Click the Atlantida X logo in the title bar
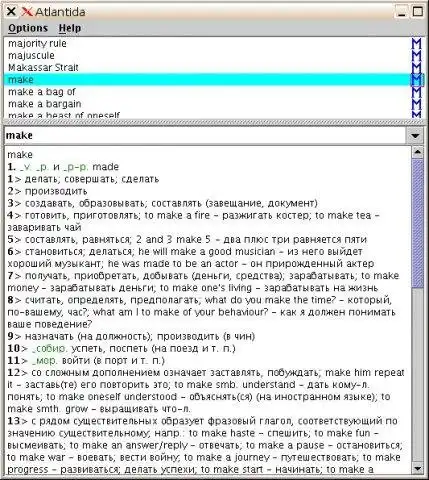The width and height of the screenshot is (429, 480). pyautogui.click(x=27, y=12)
